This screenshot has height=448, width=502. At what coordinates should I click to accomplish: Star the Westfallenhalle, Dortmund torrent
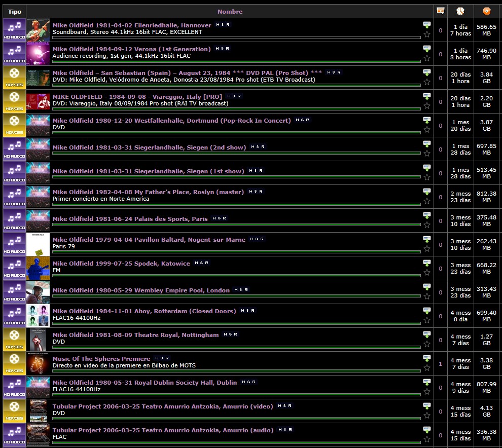427,130
